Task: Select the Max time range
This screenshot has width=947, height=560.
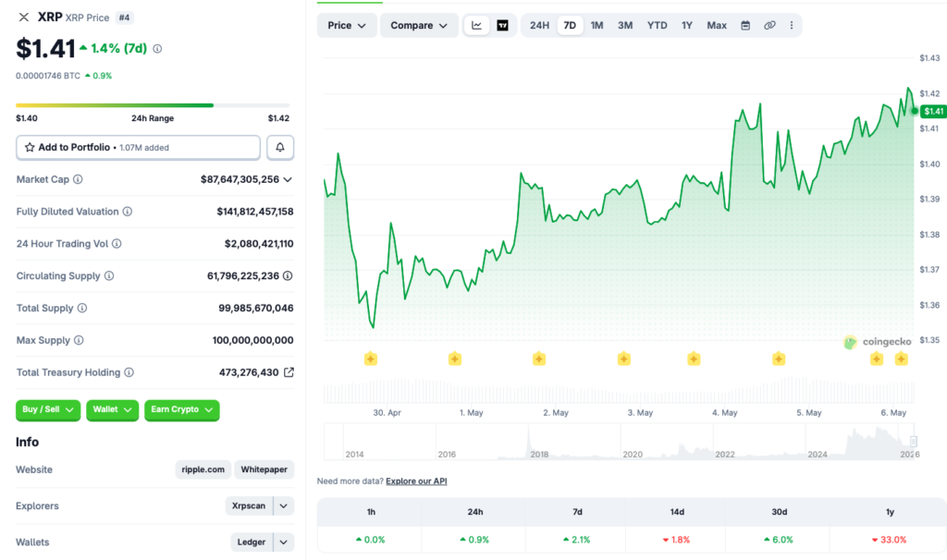Action: coord(717,25)
